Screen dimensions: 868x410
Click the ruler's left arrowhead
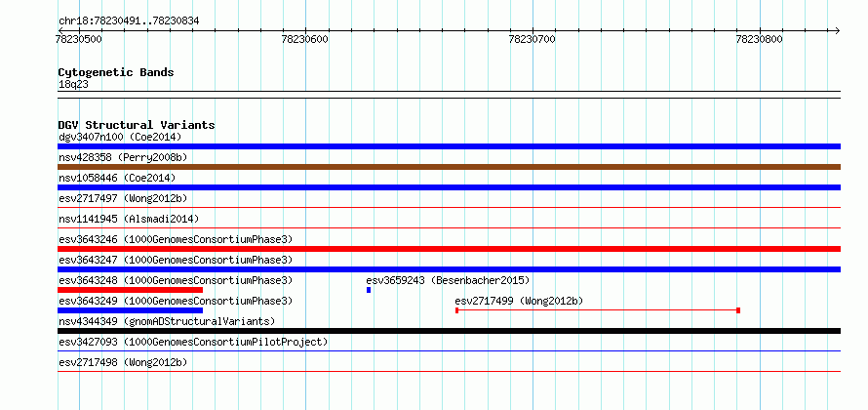click(60, 30)
